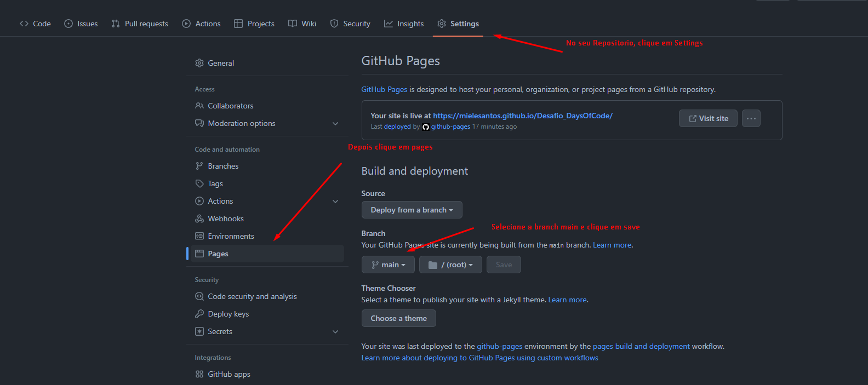
Task: Click the Secrets asterisk icon
Action: pyautogui.click(x=199, y=331)
